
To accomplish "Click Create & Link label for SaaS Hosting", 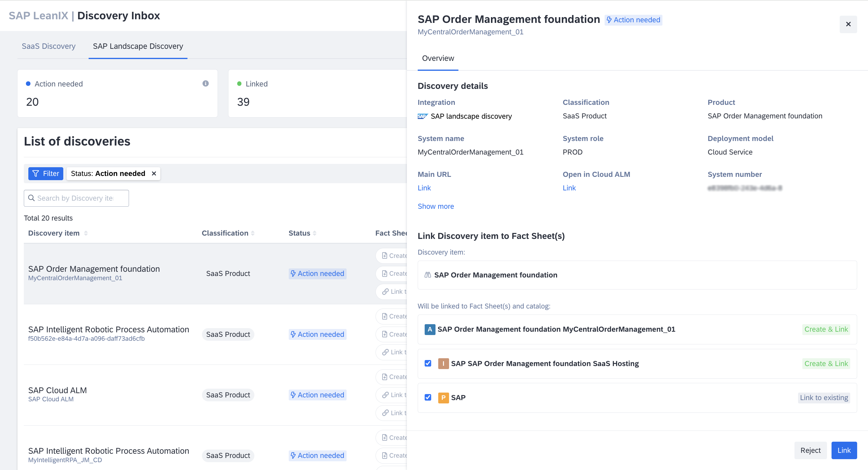I will coord(826,364).
